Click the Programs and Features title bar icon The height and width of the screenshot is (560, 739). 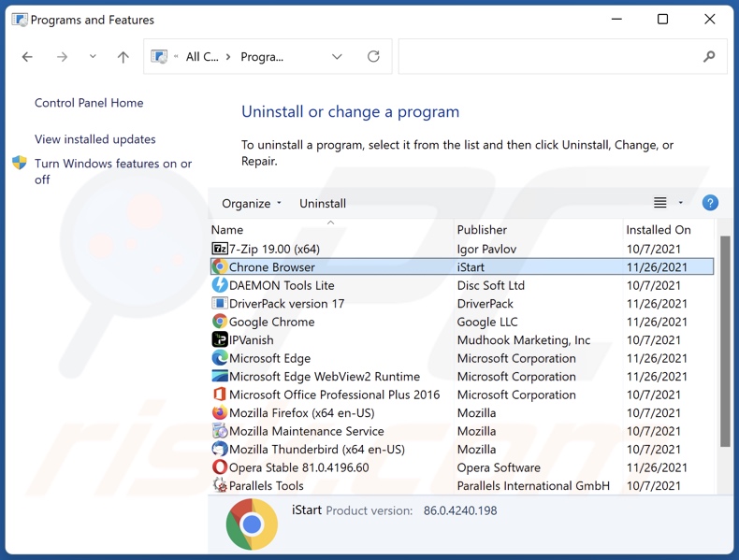[x=20, y=20]
